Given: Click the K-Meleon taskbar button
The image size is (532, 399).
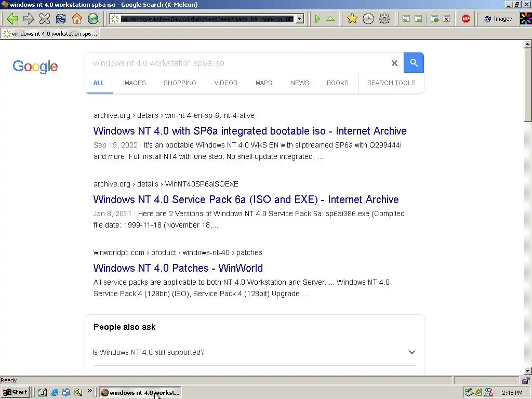Looking at the screenshot, I should coord(140,393).
